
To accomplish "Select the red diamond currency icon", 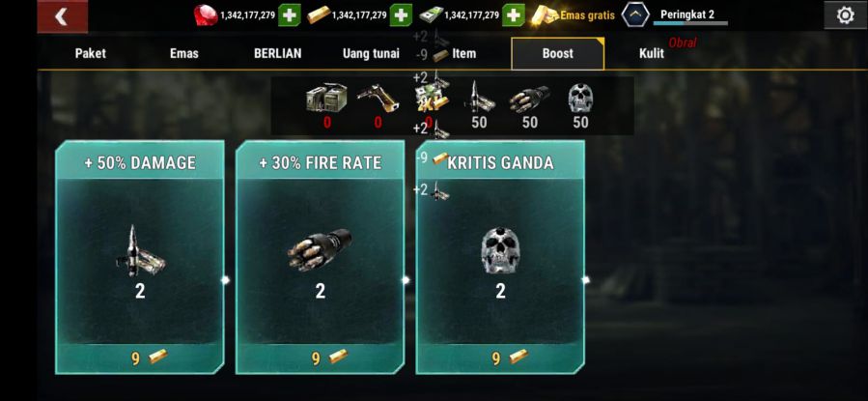I will [x=206, y=15].
